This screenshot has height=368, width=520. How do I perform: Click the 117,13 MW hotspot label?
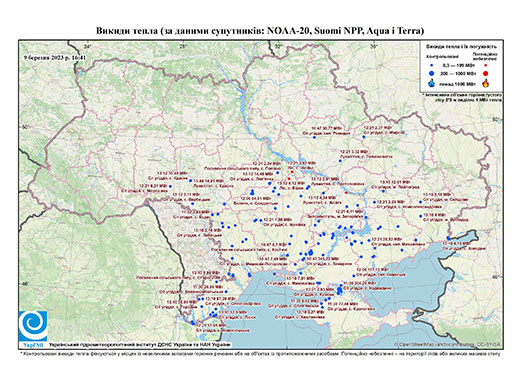(373, 269)
